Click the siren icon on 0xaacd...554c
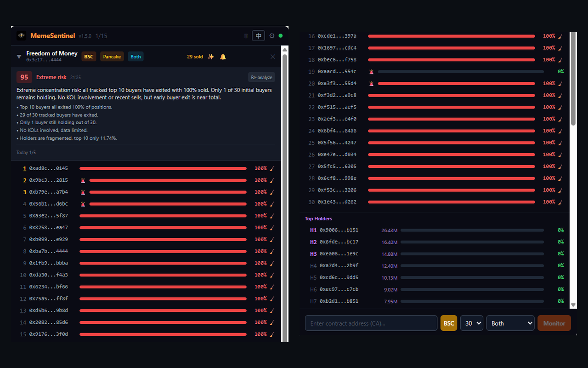588x368 pixels. [x=371, y=72]
